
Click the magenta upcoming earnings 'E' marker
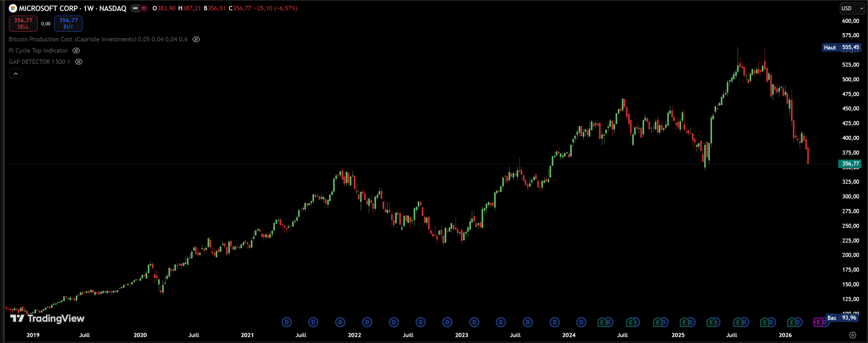818,322
